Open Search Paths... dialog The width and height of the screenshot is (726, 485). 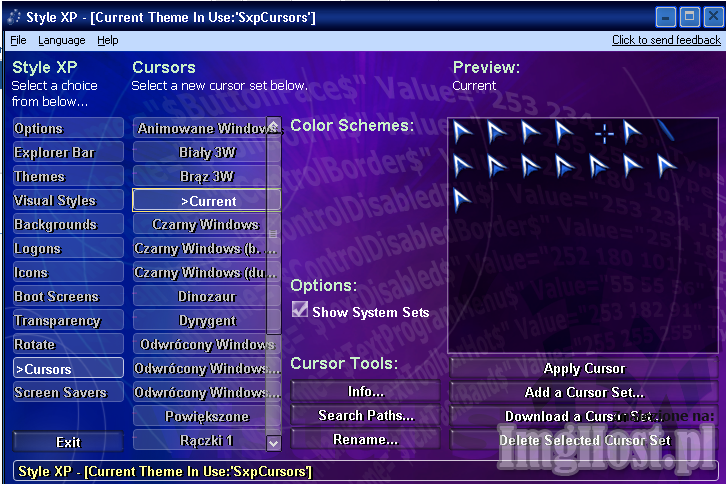point(365,416)
